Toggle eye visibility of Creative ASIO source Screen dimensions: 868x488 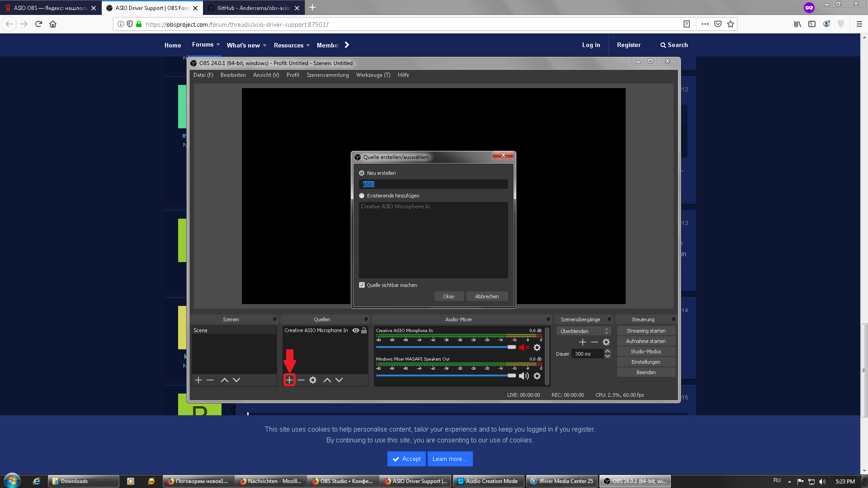pos(356,330)
